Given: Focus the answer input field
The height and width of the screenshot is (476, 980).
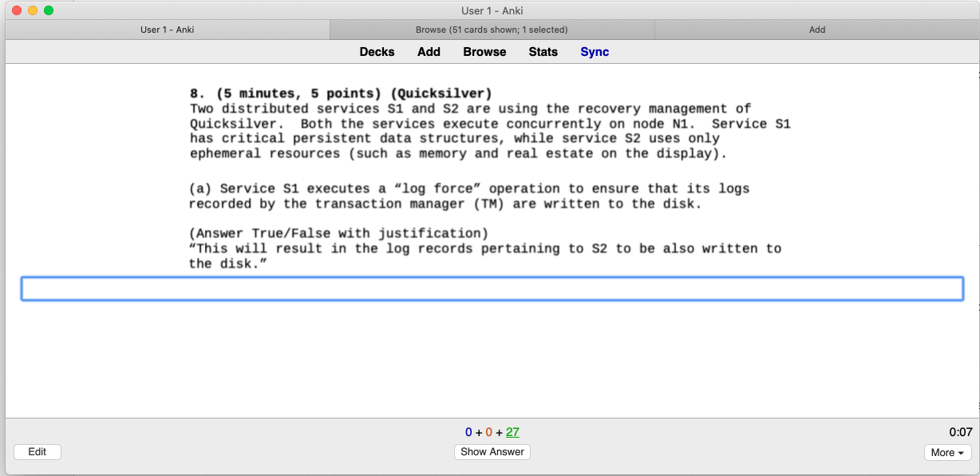Looking at the screenshot, I should 492,288.
